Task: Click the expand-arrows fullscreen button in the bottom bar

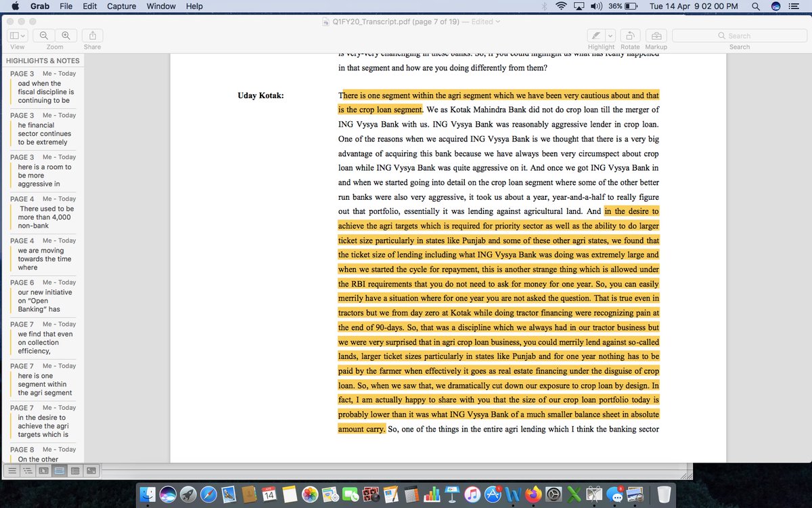Action: pyautogui.click(x=91, y=469)
